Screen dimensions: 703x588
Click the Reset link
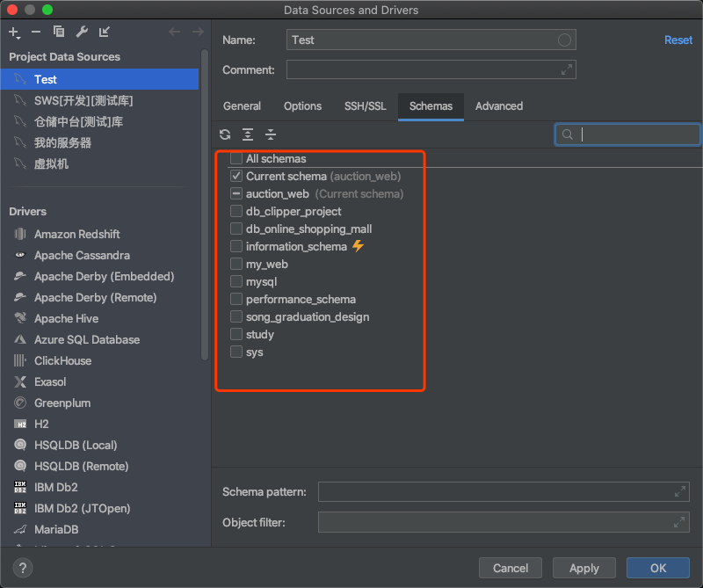point(678,40)
